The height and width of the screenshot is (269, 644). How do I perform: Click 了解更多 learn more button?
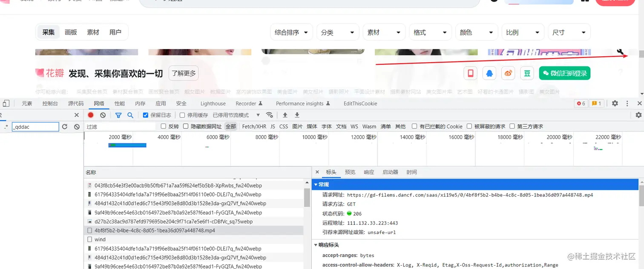(x=184, y=73)
